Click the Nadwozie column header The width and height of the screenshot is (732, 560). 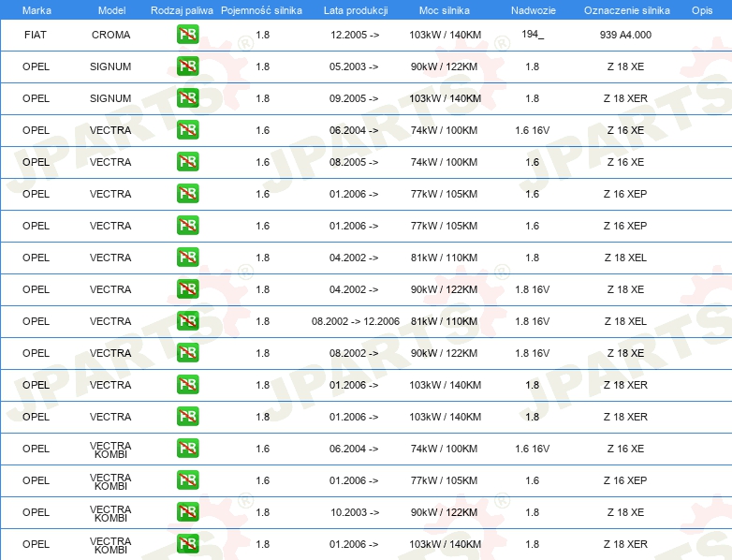click(x=534, y=10)
